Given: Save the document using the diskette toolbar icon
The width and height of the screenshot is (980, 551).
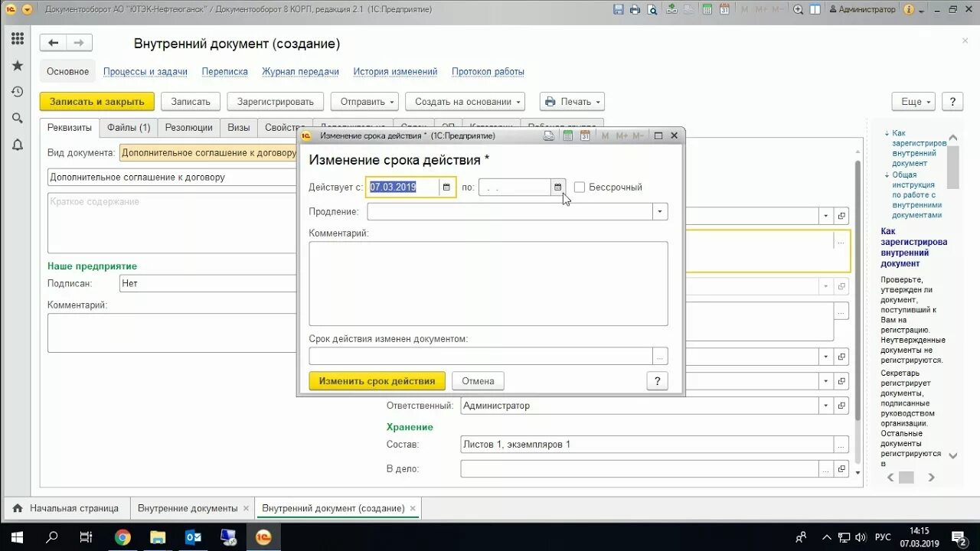Looking at the screenshot, I should tap(618, 9).
